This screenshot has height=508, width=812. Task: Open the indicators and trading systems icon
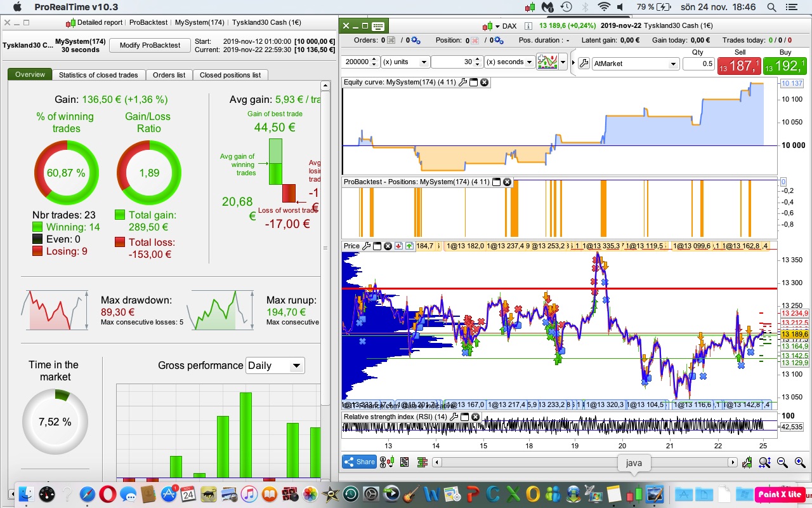pyautogui.click(x=546, y=62)
